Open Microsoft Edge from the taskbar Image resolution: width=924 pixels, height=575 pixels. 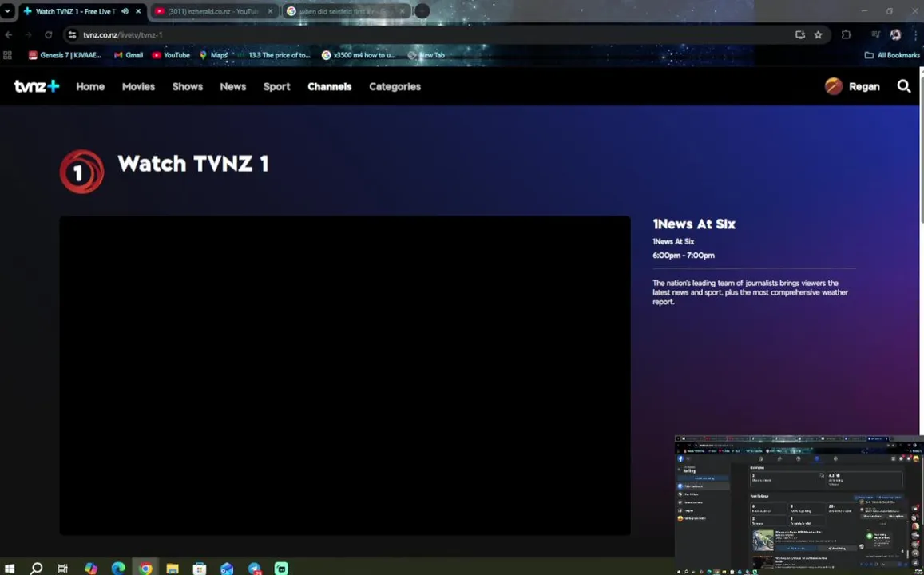[x=118, y=568]
